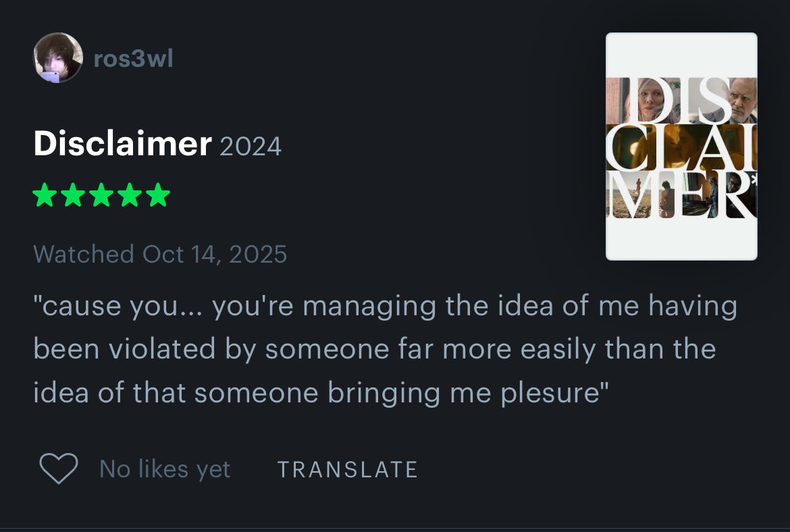This screenshot has width=790, height=532.
Task: Open ros3wl's profile avatar picture
Action: (58, 57)
